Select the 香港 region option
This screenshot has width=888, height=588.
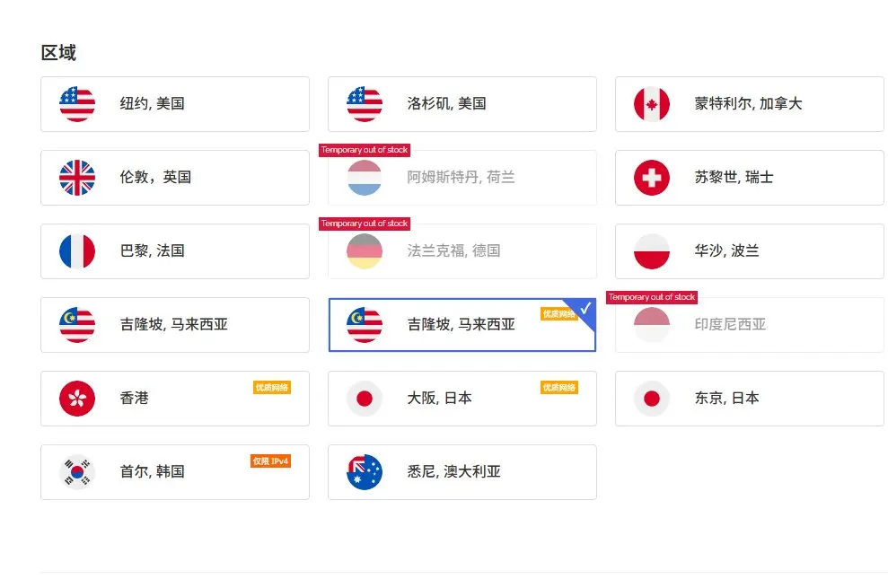[174, 399]
